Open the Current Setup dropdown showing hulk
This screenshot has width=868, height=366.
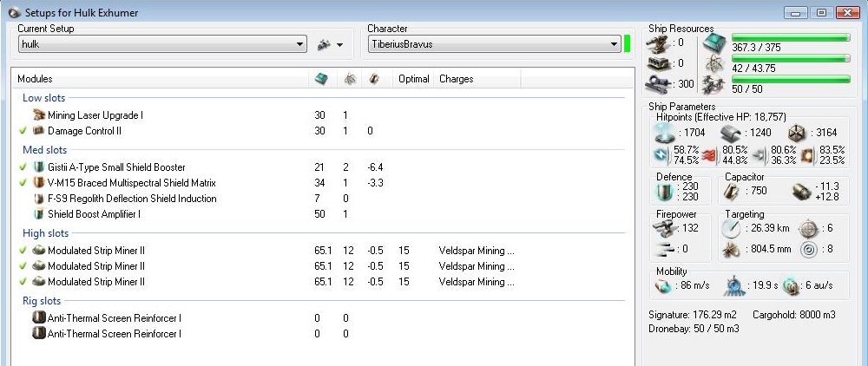(162, 44)
